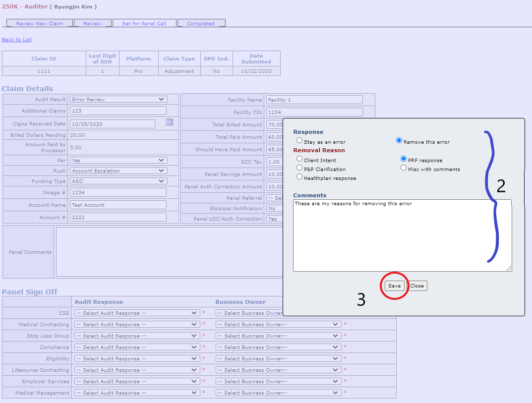This screenshot has height=403, width=532.
Task: Click the Close button in the dialog
Action: point(416,286)
